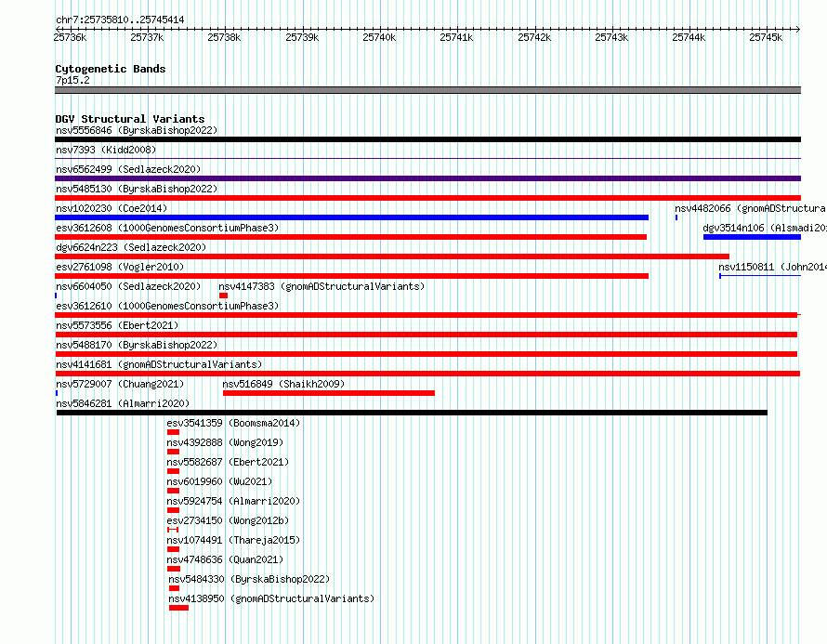Open nsv6604050 (Sedlazeck2020) variant
827x644 pixels.
tap(128, 286)
